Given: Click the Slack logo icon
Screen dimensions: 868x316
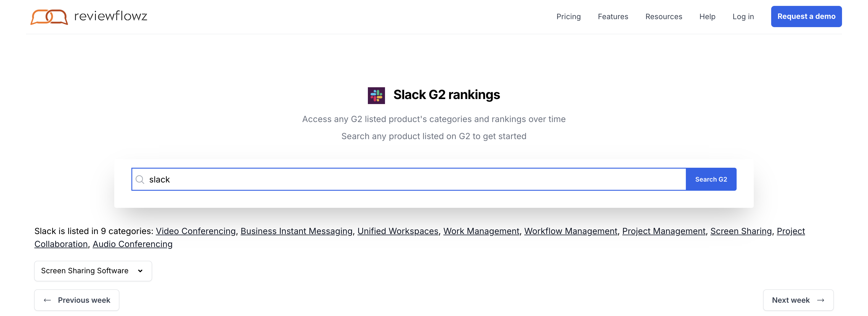Looking at the screenshot, I should tap(376, 96).
